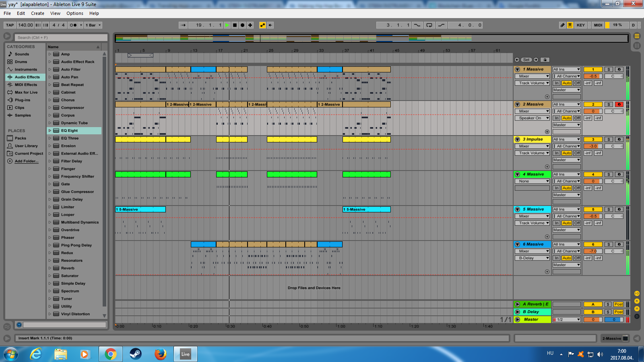Select the Plug-ins category
Viewport: 644px width, 362px height.
(22, 100)
